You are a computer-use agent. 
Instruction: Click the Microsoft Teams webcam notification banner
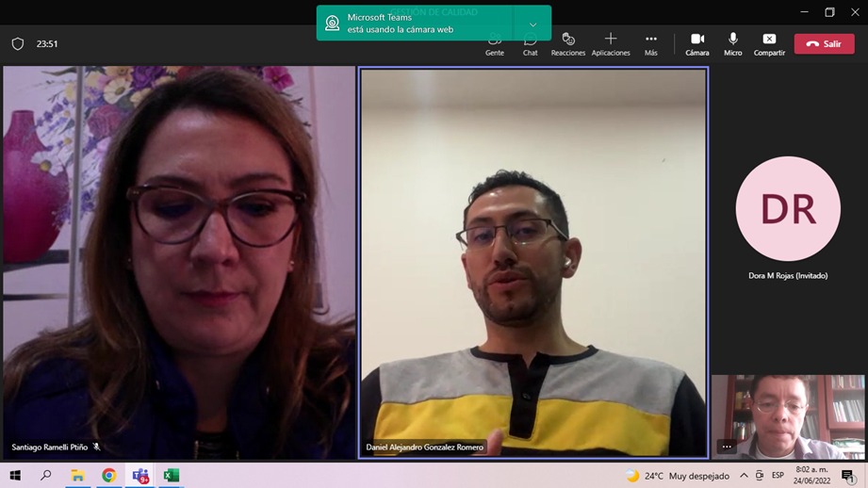pyautogui.click(x=434, y=24)
